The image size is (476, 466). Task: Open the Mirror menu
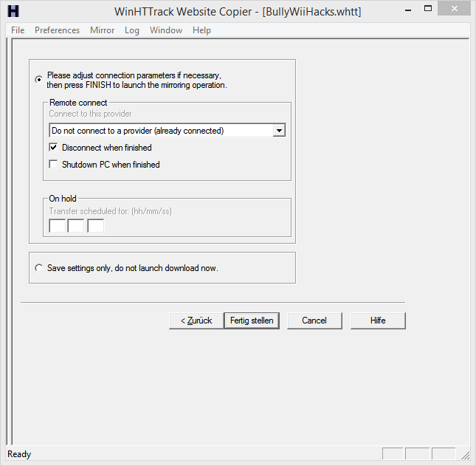pos(102,30)
